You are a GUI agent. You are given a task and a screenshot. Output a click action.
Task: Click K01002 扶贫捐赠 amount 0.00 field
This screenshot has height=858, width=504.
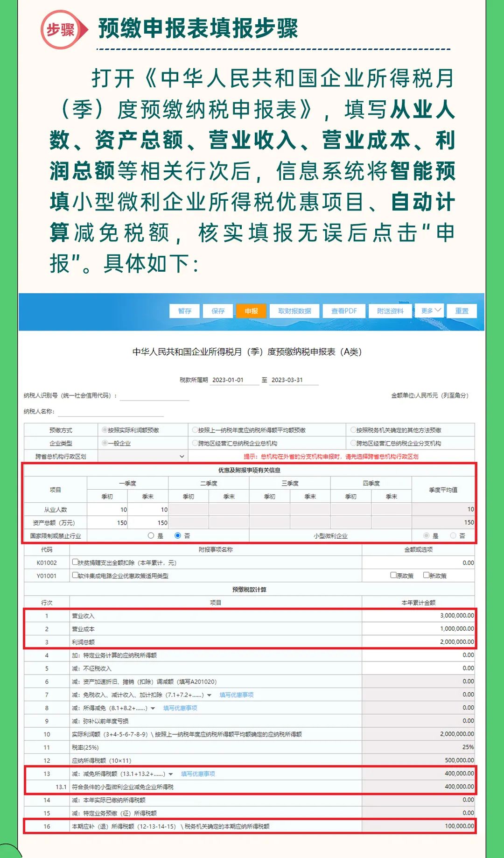(418, 563)
